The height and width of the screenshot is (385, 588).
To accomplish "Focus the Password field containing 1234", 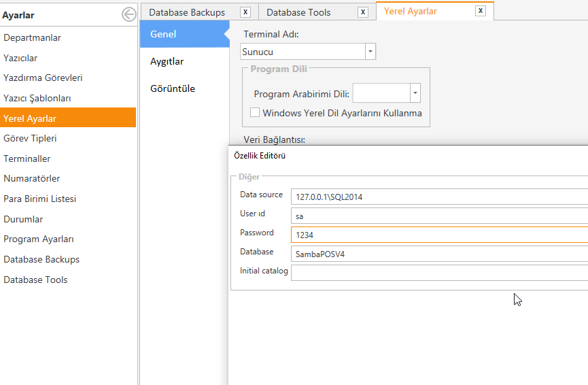I will click(x=439, y=235).
